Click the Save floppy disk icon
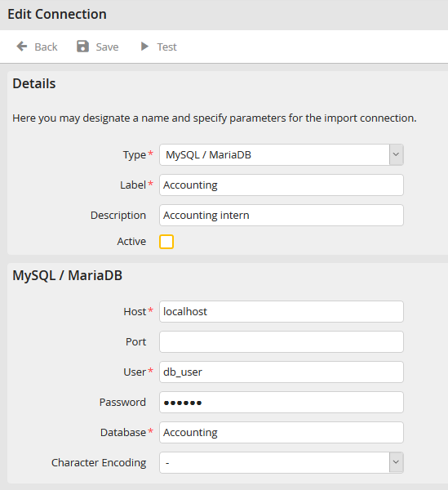Image resolution: width=448 pixels, height=490 pixels. click(82, 47)
